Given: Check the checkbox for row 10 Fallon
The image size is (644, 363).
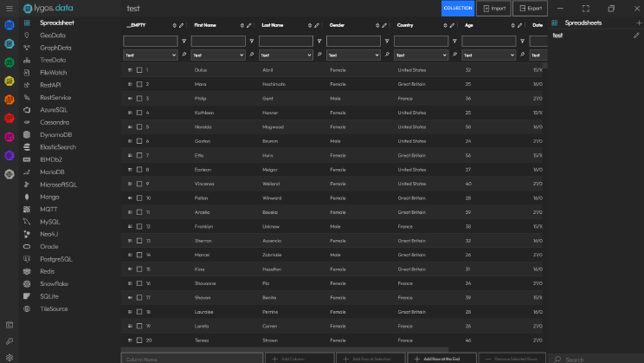Looking at the screenshot, I should (x=139, y=198).
